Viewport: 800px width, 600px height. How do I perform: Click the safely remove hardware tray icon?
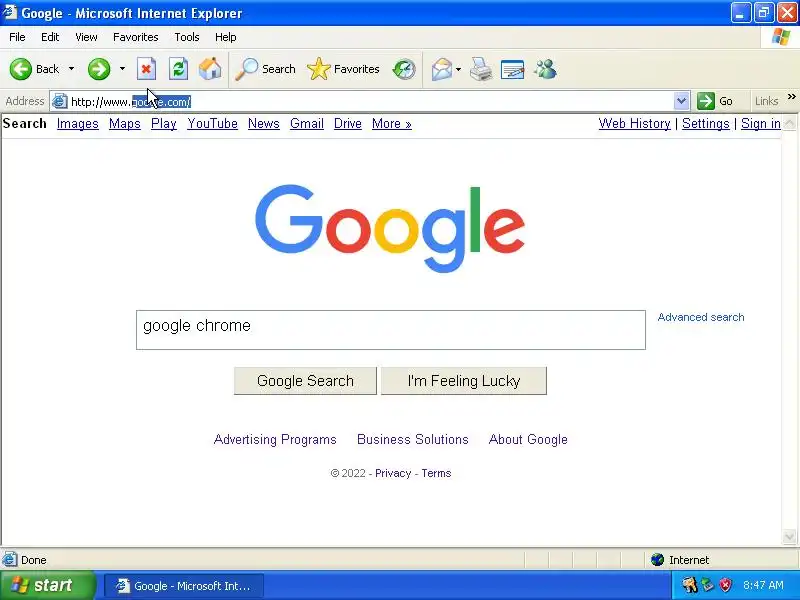coord(707,585)
